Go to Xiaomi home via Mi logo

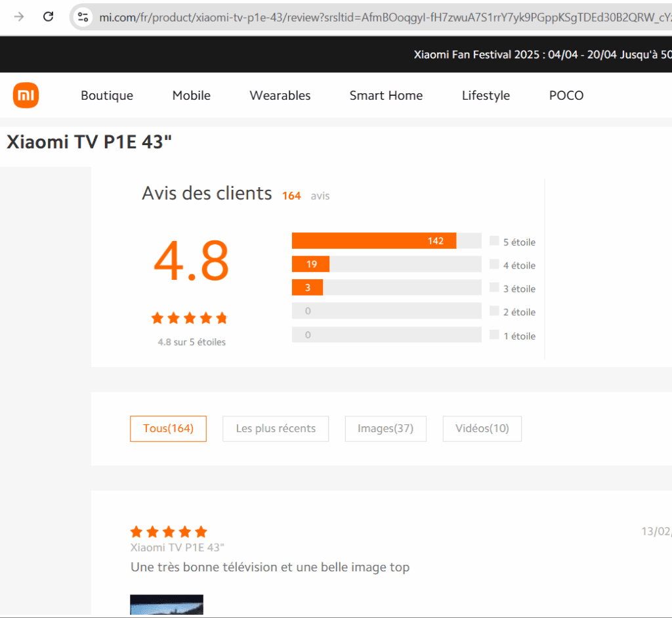tap(26, 95)
